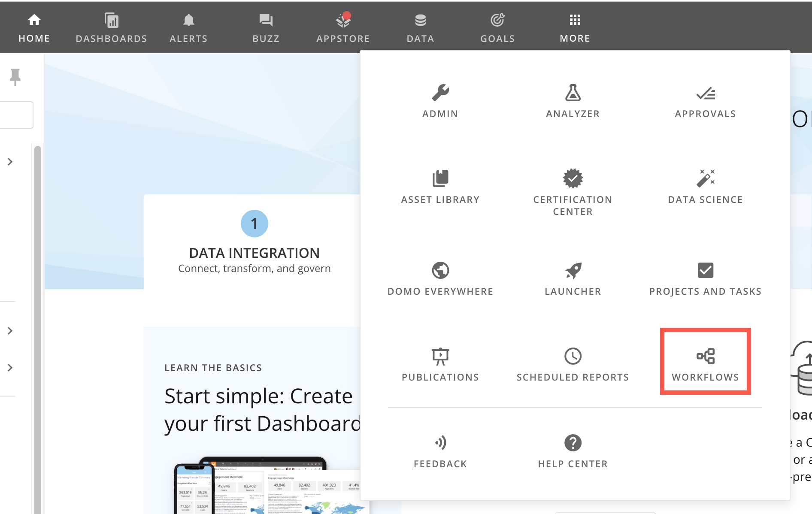The image size is (812, 514).
Task: Open the Admin wrench icon
Action: [440, 93]
